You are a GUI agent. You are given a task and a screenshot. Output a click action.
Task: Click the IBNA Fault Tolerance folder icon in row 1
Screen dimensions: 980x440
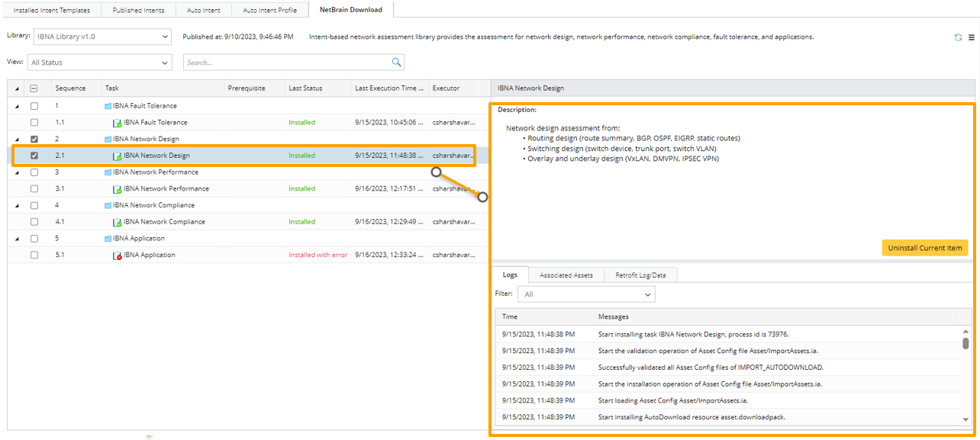pyautogui.click(x=108, y=106)
